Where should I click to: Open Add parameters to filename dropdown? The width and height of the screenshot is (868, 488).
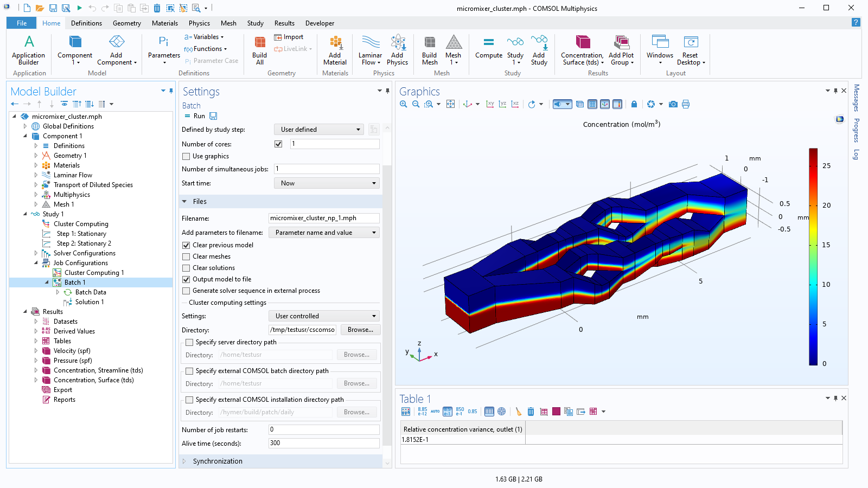pos(324,233)
